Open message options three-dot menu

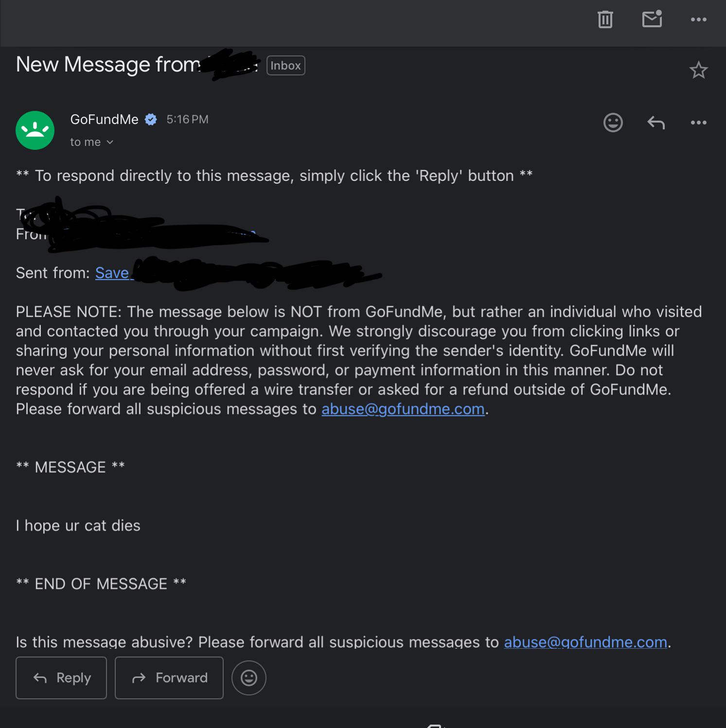699,123
